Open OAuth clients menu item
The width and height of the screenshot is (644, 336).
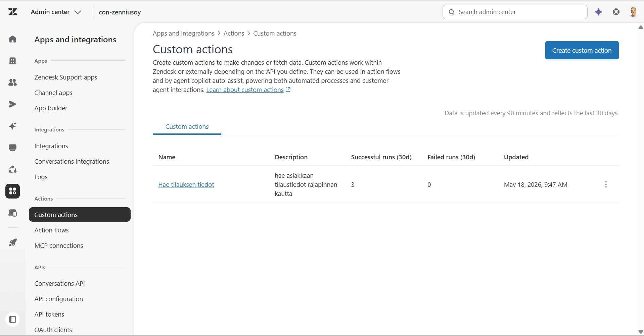(x=53, y=330)
